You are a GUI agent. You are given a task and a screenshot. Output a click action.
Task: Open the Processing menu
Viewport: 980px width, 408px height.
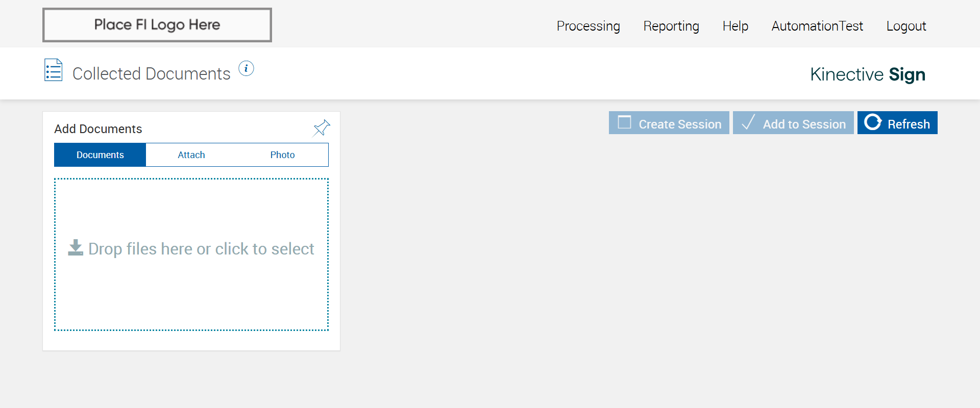tap(588, 26)
